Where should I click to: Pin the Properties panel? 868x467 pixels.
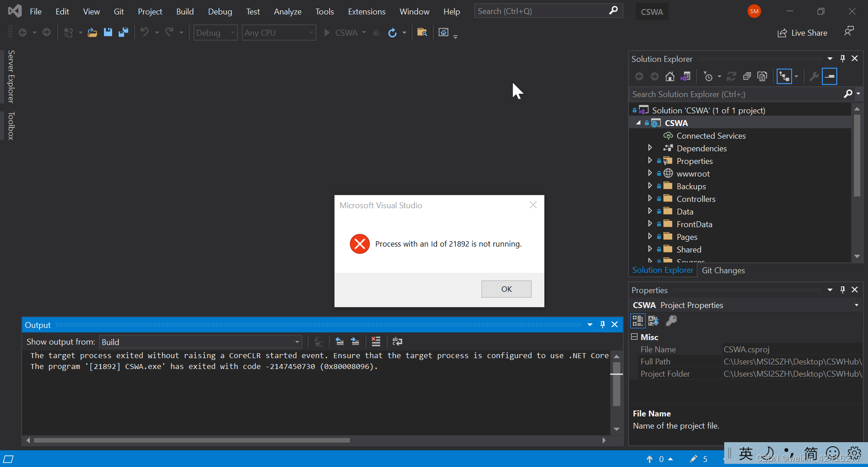[x=842, y=290]
